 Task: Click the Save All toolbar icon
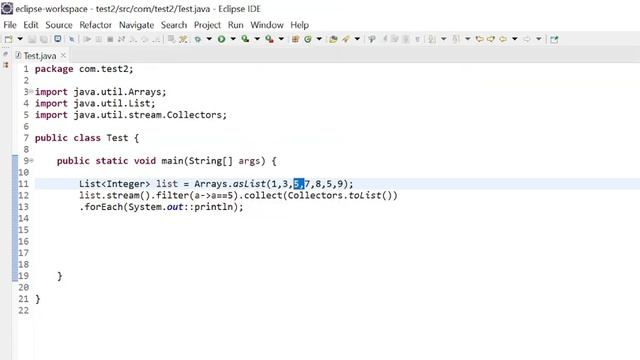pos(44,39)
